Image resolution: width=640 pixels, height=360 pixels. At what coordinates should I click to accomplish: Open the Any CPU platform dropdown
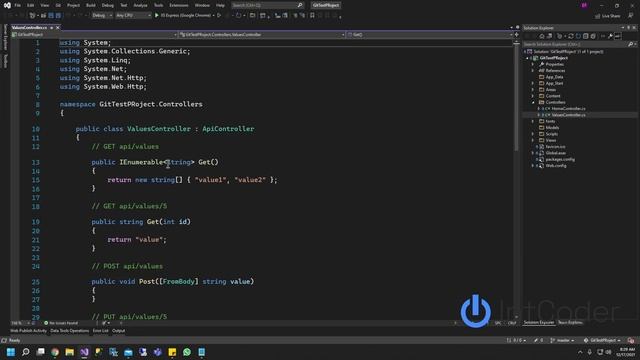click(x=133, y=16)
